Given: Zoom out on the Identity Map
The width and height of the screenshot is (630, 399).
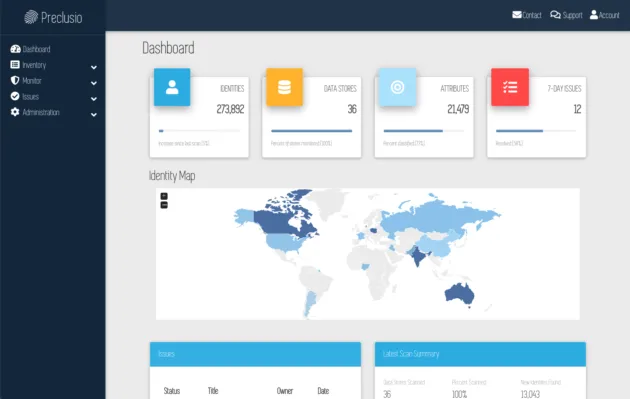Looking at the screenshot, I should (164, 205).
